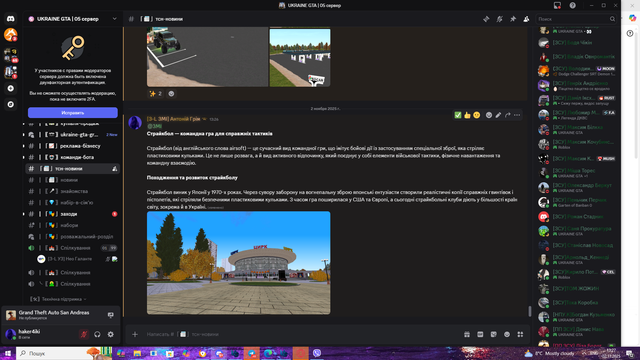Add a reaction beside the sparkles reaction
Viewport: 640px width, 360px height.
[171, 93]
